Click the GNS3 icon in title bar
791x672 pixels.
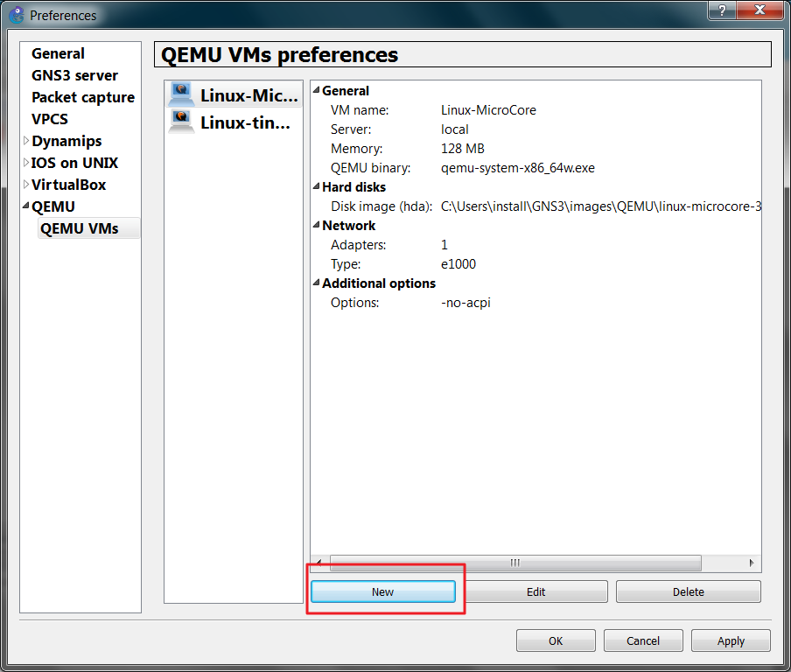click(17, 15)
